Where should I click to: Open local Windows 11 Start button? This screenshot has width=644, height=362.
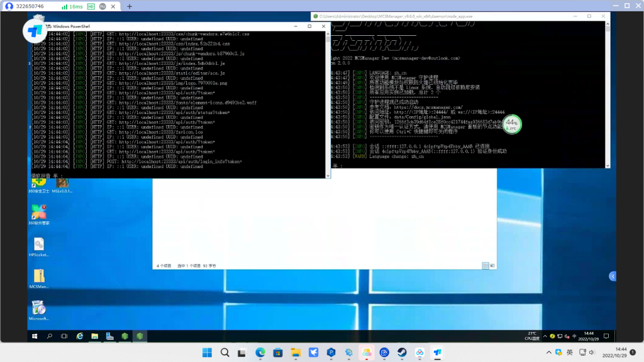pos(207,353)
